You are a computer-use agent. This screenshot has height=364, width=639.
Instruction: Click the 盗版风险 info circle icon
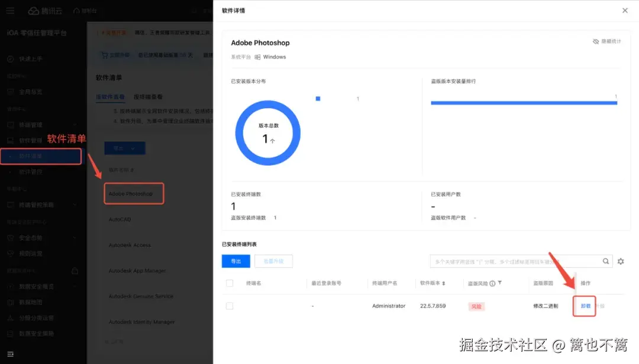tap(493, 283)
